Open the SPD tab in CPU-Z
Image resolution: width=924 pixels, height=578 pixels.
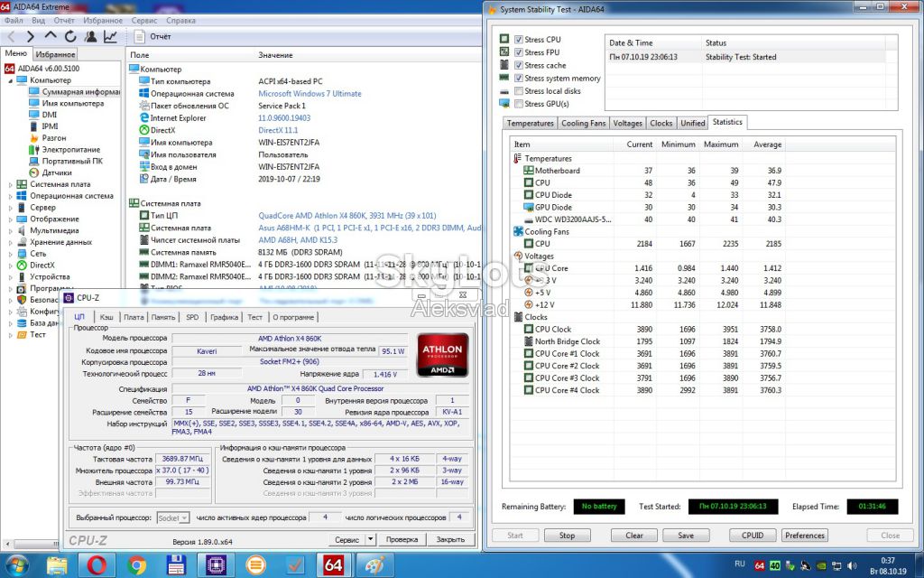pos(192,317)
